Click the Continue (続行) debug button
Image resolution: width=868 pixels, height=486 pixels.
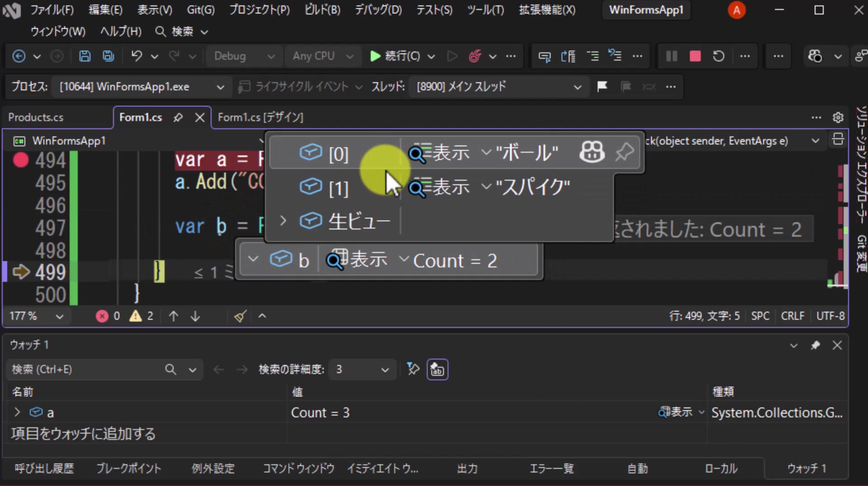point(395,56)
